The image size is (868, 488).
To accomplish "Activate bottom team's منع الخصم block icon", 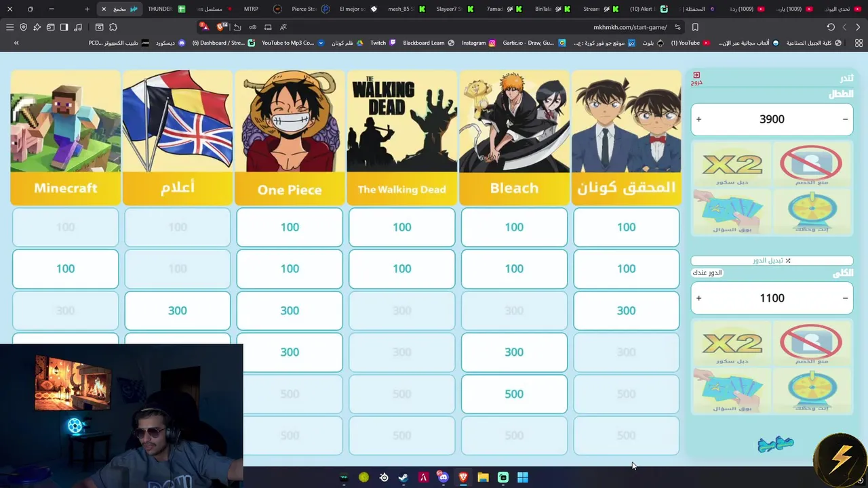I will tap(811, 344).
